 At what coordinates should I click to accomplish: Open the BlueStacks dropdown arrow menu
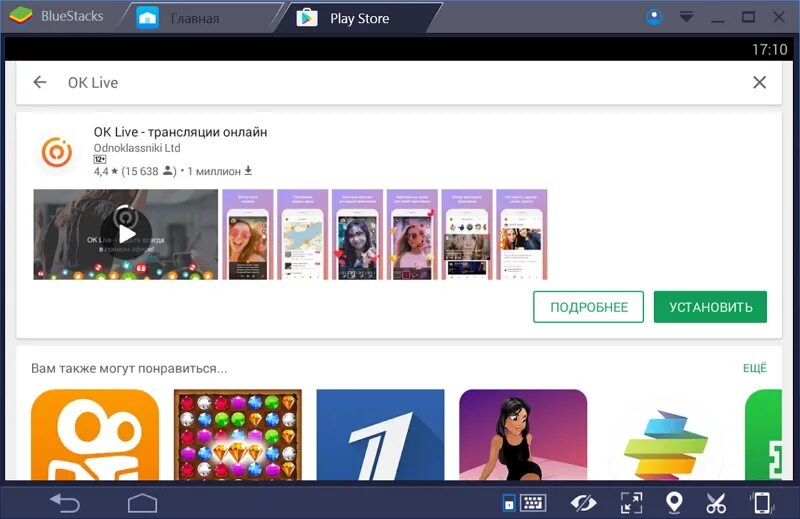coord(686,17)
